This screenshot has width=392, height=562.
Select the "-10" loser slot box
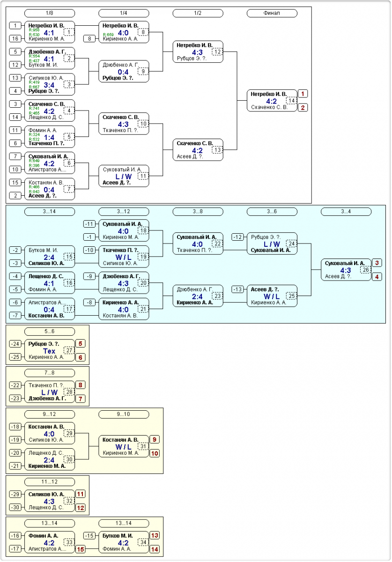(x=90, y=250)
